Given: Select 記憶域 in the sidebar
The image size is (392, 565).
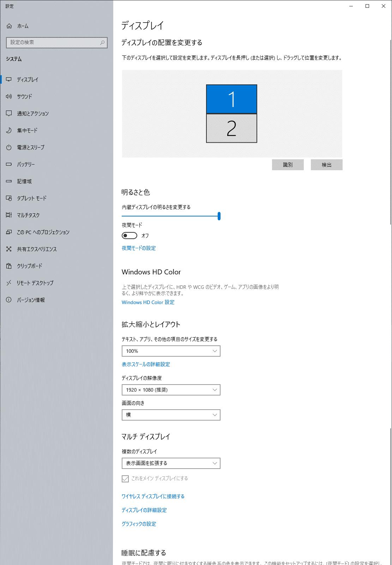Looking at the screenshot, I should [x=24, y=181].
